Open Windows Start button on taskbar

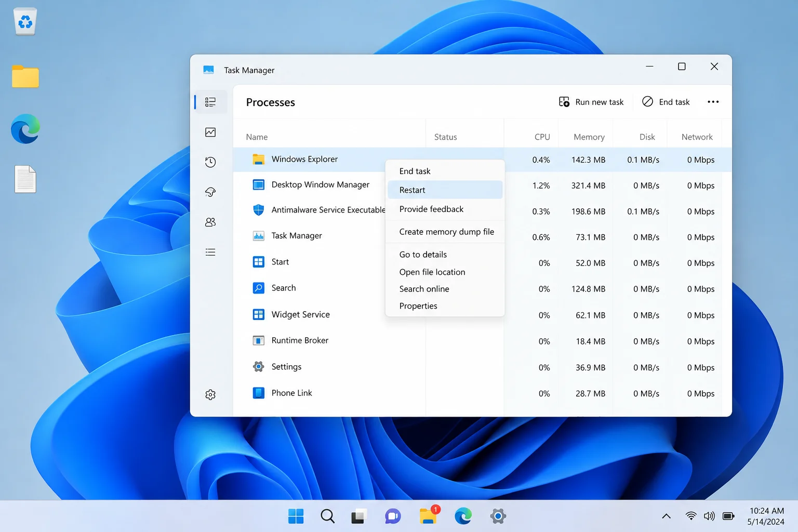tap(296, 516)
